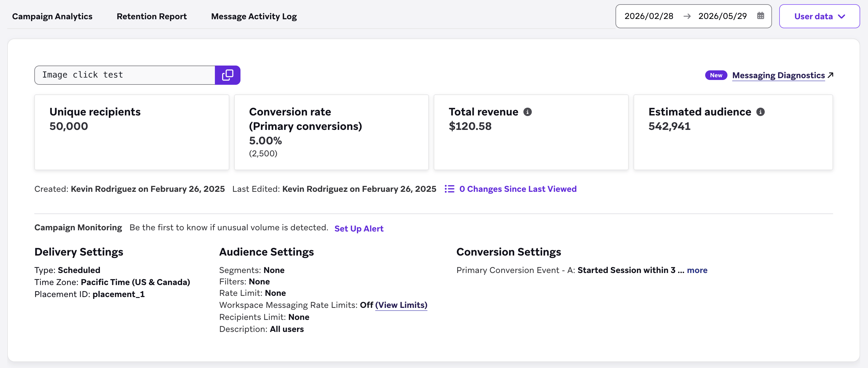Click the Segments: None entry
This screenshot has height=368, width=868.
pyautogui.click(x=252, y=270)
